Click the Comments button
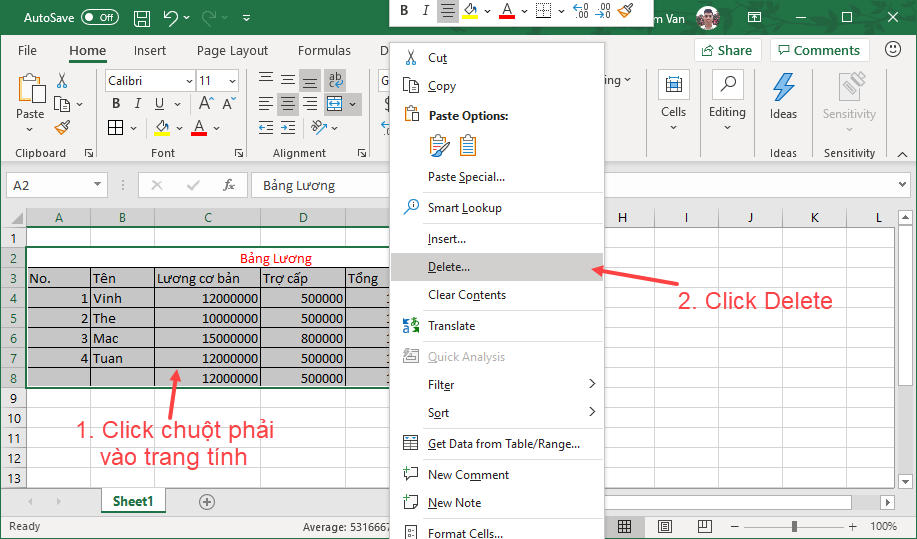The width and height of the screenshot is (917, 539). click(x=819, y=50)
